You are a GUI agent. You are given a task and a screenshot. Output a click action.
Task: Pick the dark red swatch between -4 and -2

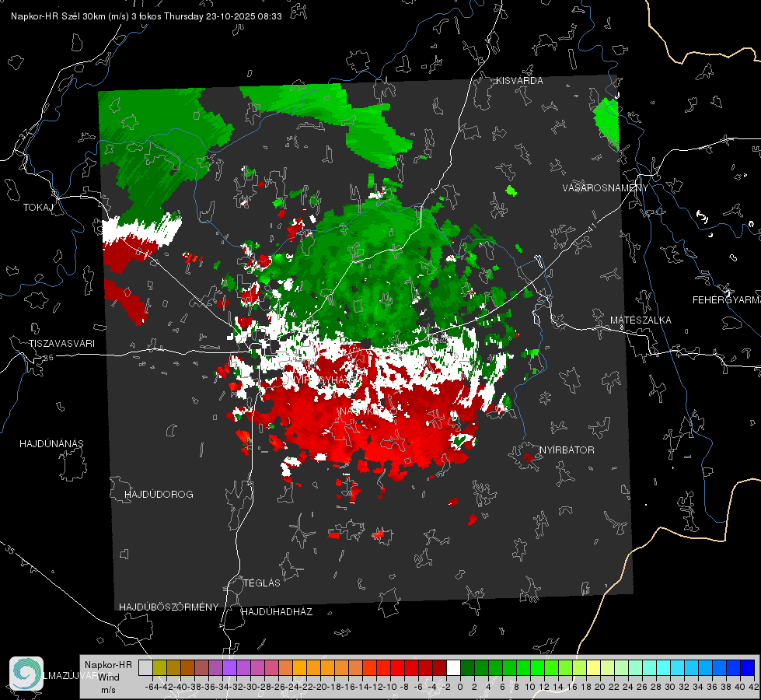coord(439,667)
